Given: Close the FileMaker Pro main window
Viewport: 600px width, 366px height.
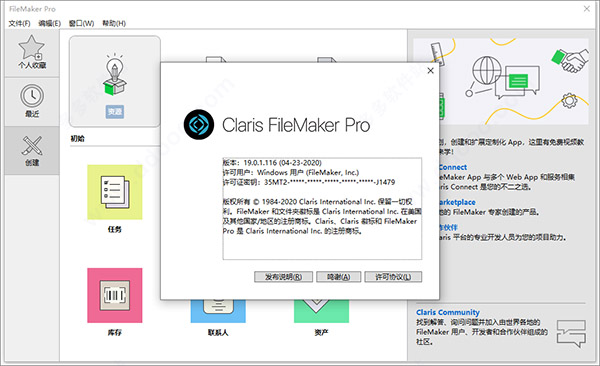Looking at the screenshot, I should coord(587,8).
